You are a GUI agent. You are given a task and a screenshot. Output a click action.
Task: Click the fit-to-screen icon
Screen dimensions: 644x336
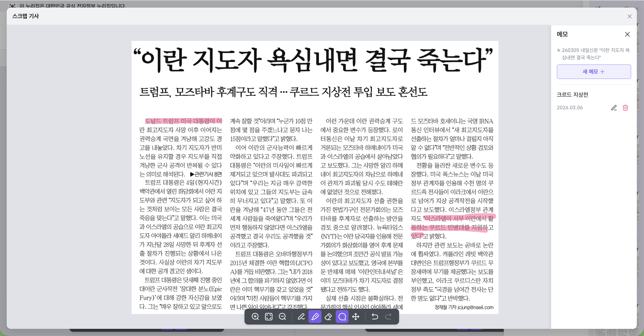pos(269,317)
